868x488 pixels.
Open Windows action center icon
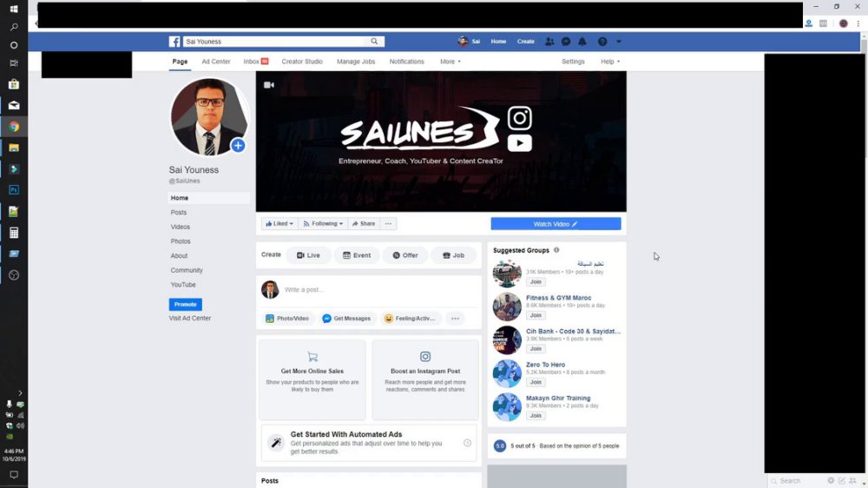click(x=14, y=475)
